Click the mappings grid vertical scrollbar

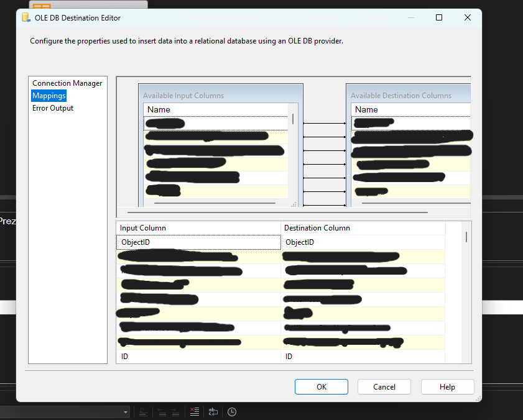point(466,237)
